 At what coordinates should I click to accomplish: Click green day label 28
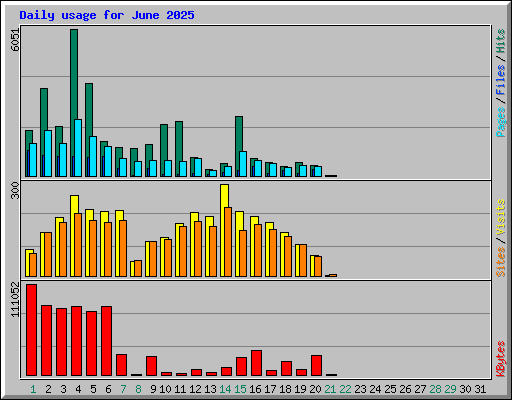click(x=435, y=389)
